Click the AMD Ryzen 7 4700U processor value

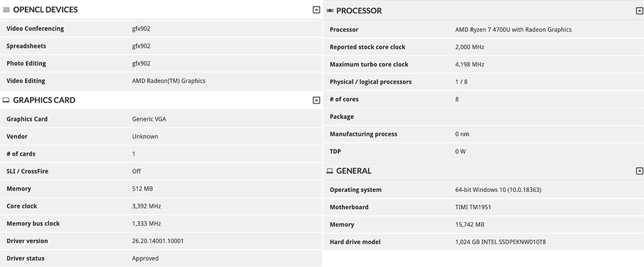coord(513,30)
